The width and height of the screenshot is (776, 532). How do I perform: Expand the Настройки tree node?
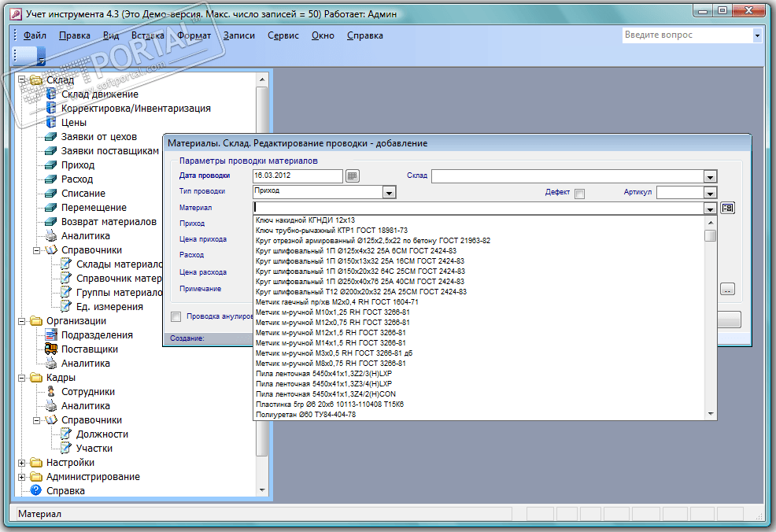(22, 463)
